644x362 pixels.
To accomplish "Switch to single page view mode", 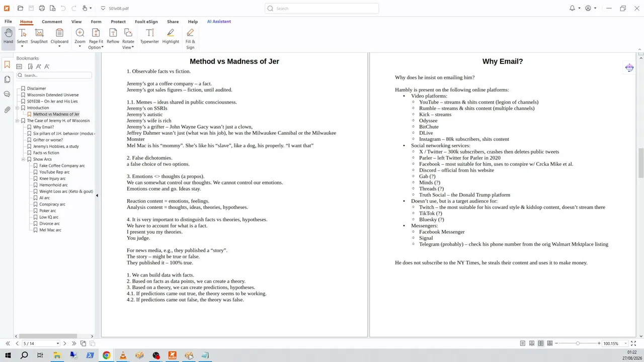I will point(523,343).
